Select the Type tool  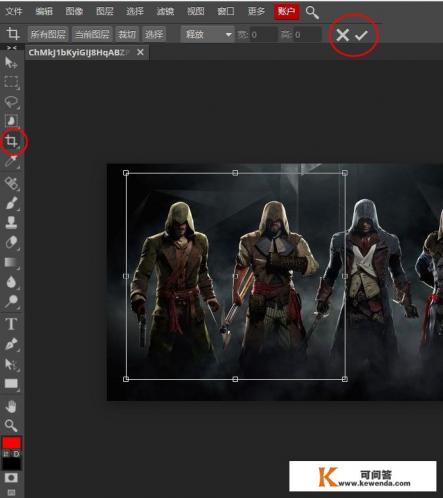coord(11,324)
